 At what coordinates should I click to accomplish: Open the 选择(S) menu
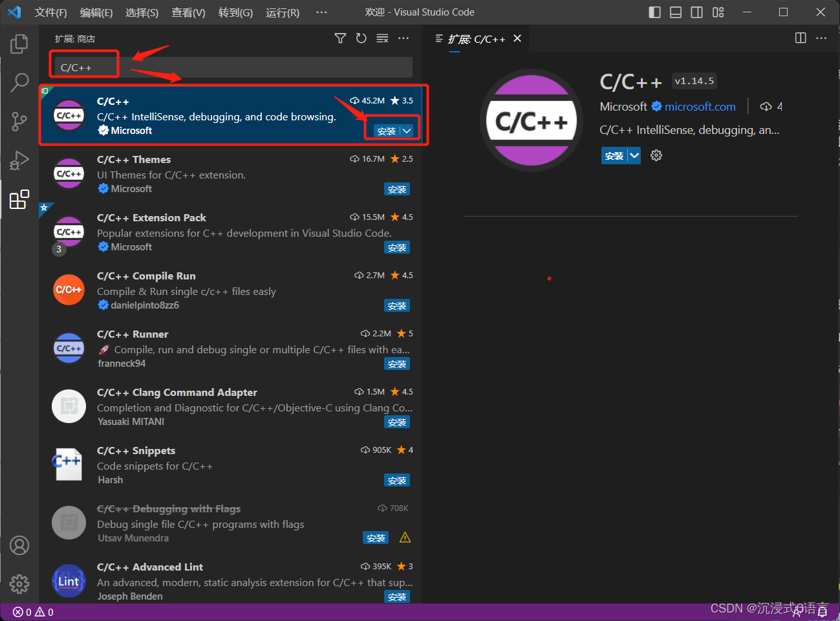point(142,12)
